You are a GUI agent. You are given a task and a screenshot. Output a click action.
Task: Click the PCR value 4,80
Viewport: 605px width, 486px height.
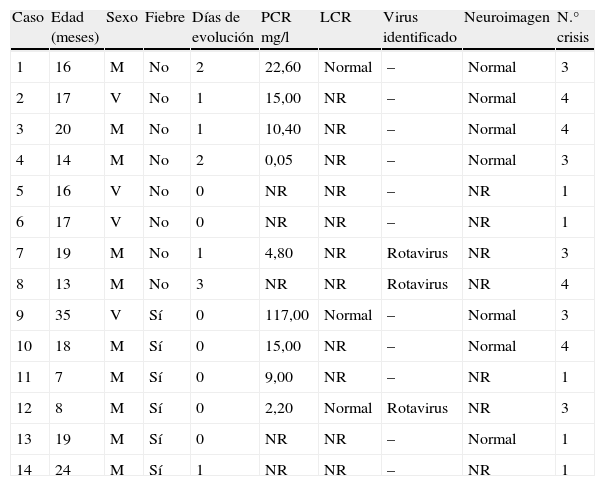pyautogui.click(x=278, y=253)
